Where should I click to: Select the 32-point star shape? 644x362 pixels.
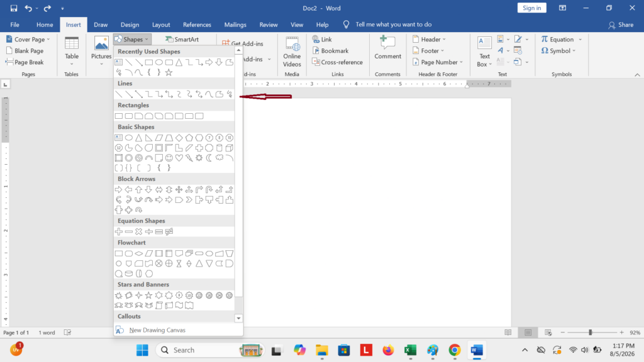coord(229,295)
